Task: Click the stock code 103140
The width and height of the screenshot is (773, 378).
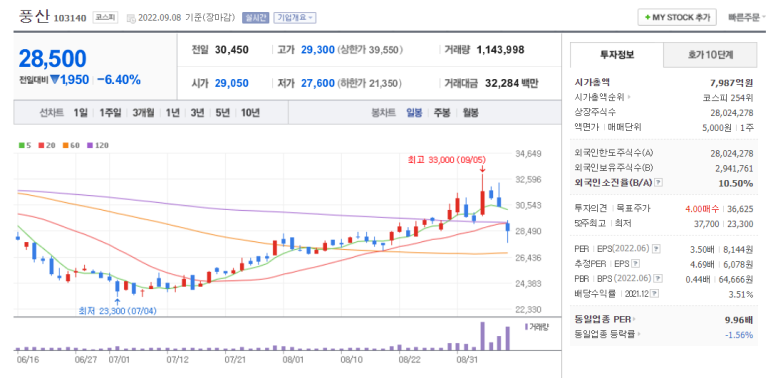Action: (70, 18)
